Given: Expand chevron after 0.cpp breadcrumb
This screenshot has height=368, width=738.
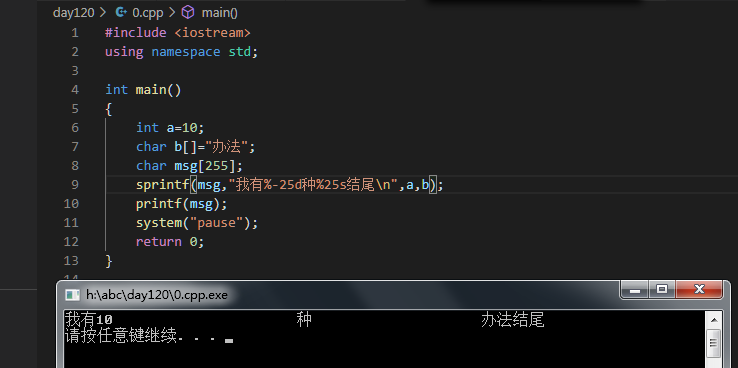Looking at the screenshot, I should click(x=172, y=13).
